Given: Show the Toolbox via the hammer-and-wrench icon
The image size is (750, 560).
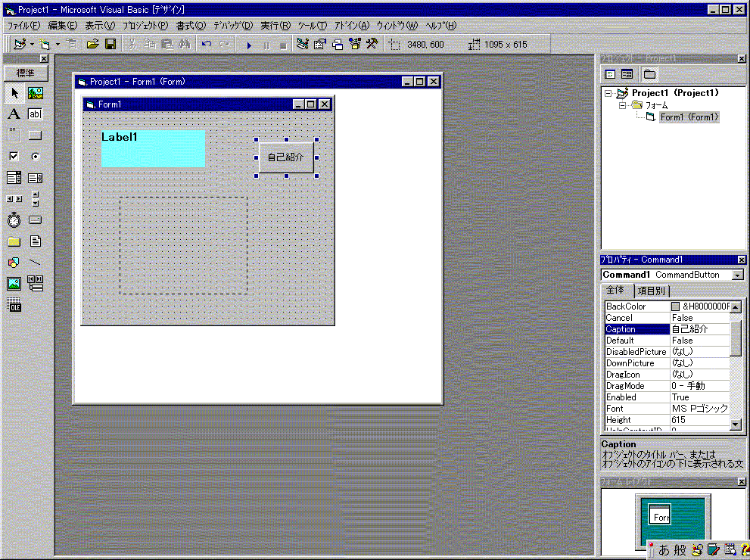Looking at the screenshot, I should click(372, 45).
